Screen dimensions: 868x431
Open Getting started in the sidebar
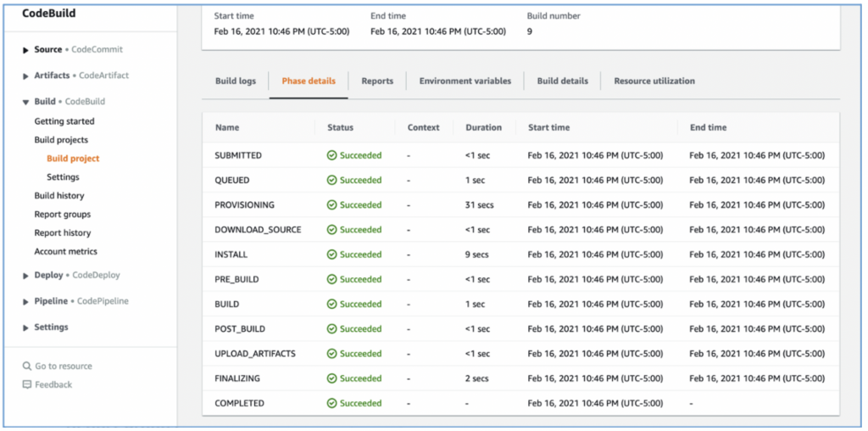click(64, 121)
